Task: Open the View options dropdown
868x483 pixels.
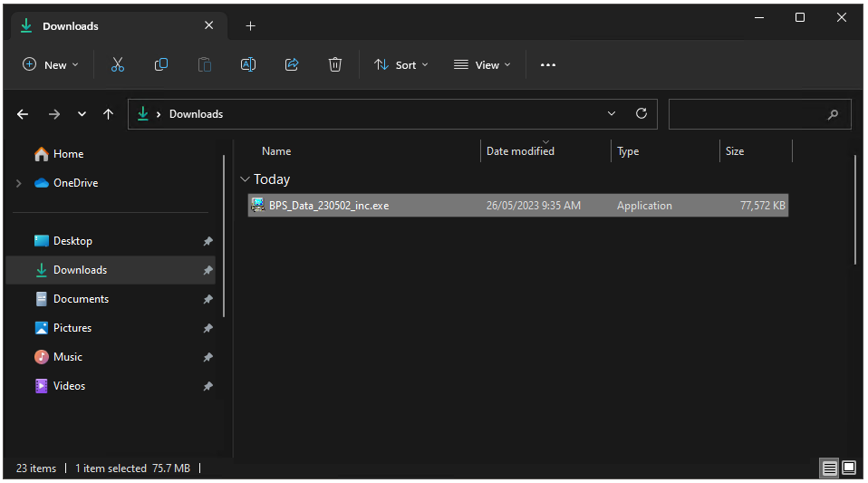Action: (482, 65)
